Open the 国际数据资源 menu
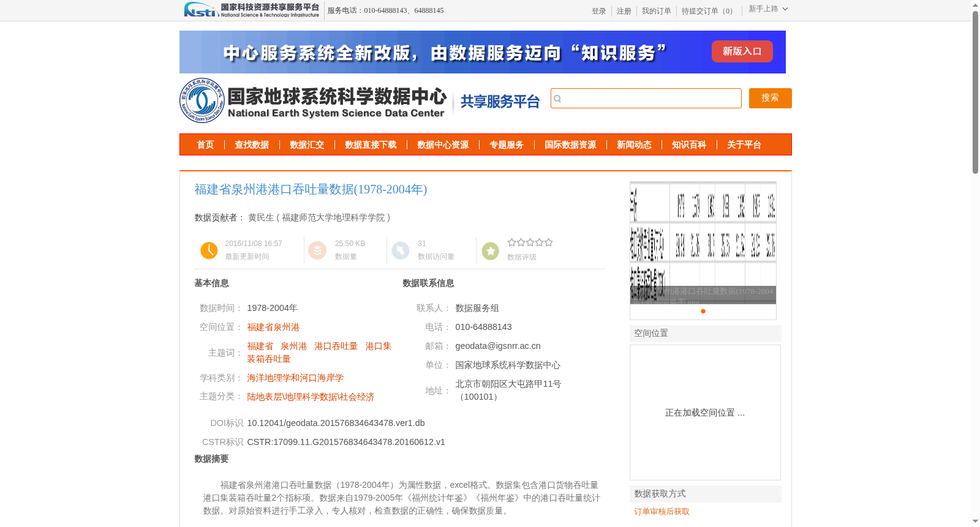This screenshot has width=980, height=527. click(570, 145)
